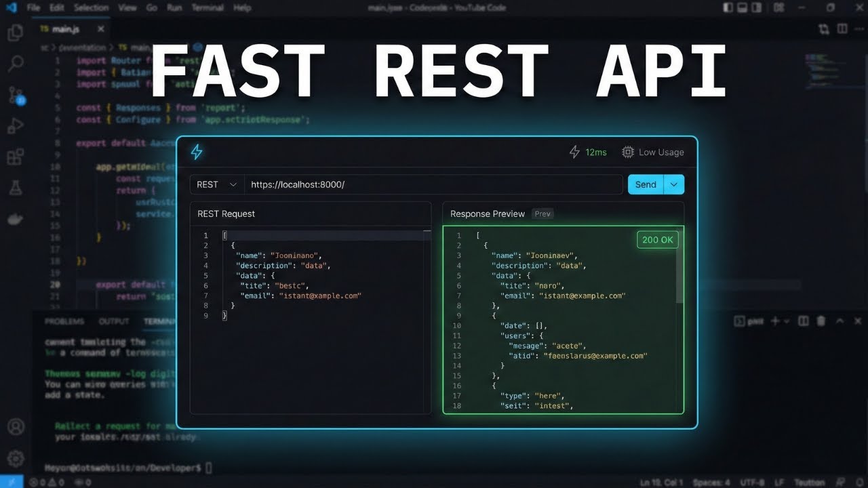Click the lightning bolt logo of the API client

pyautogui.click(x=197, y=152)
